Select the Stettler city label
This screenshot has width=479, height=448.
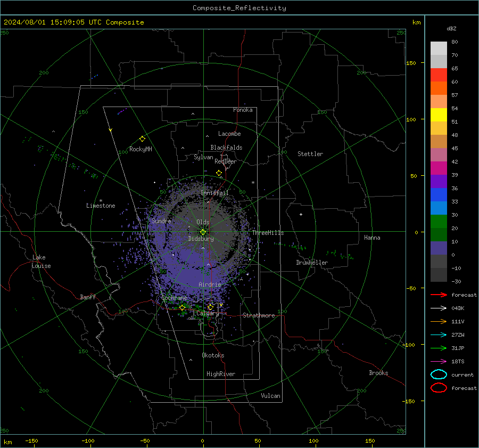tap(310, 154)
